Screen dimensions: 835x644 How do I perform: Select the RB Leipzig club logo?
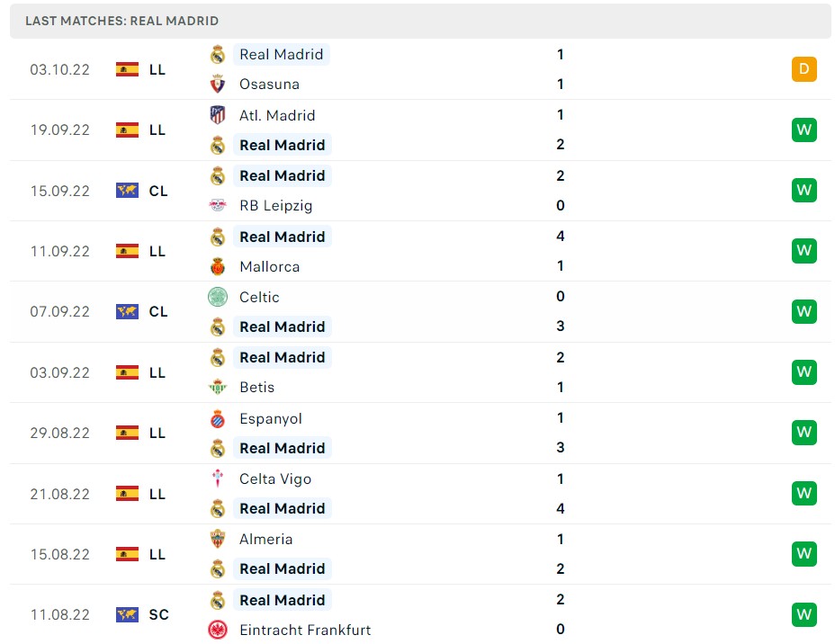tap(217, 205)
